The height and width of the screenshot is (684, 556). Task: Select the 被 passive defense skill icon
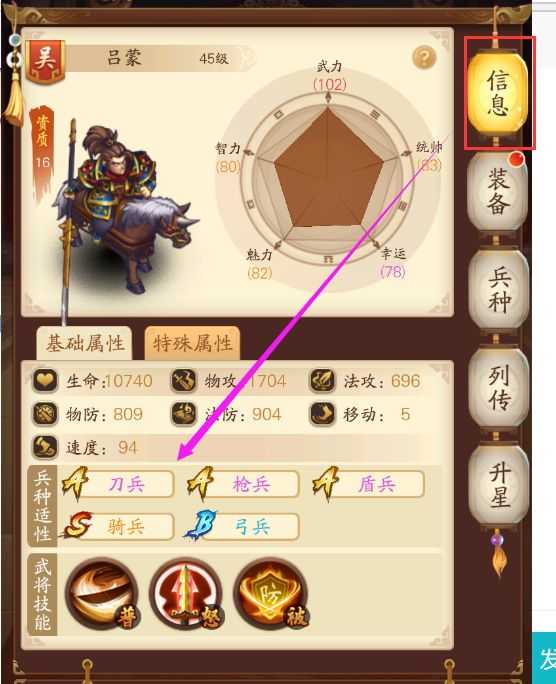(271, 594)
